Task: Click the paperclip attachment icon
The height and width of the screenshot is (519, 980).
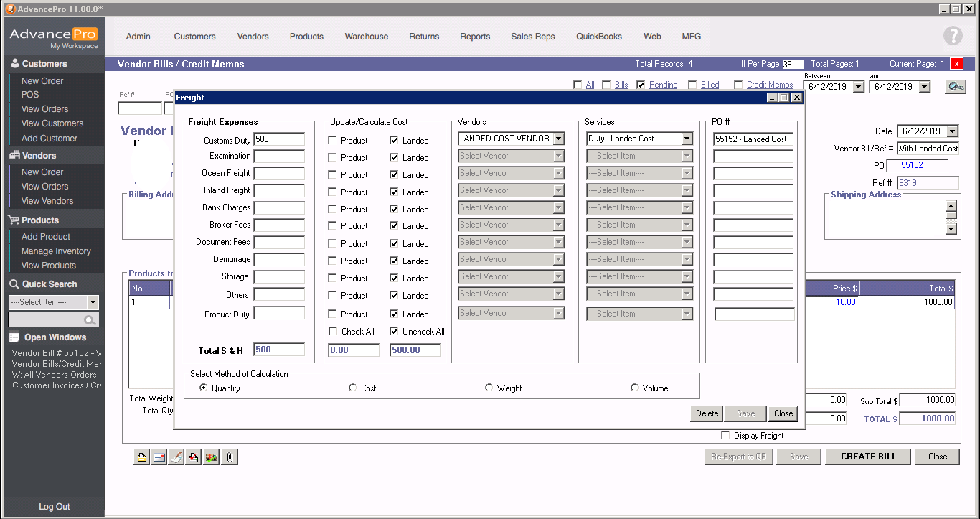Action: (230, 457)
